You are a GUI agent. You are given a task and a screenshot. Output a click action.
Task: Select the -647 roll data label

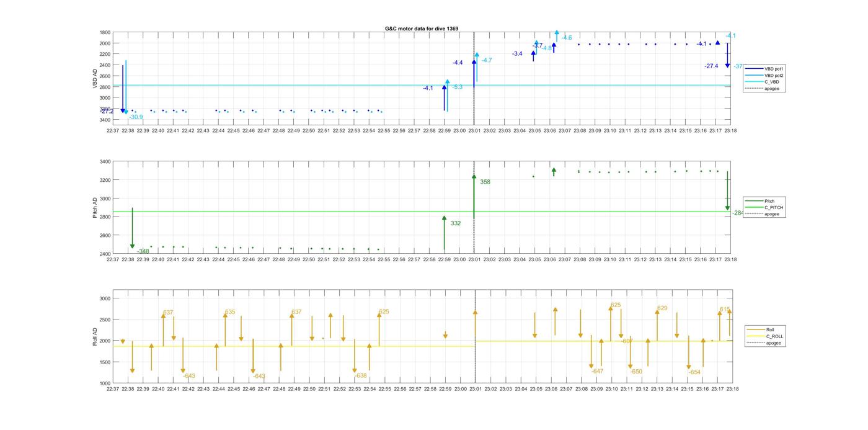pyautogui.click(x=597, y=371)
